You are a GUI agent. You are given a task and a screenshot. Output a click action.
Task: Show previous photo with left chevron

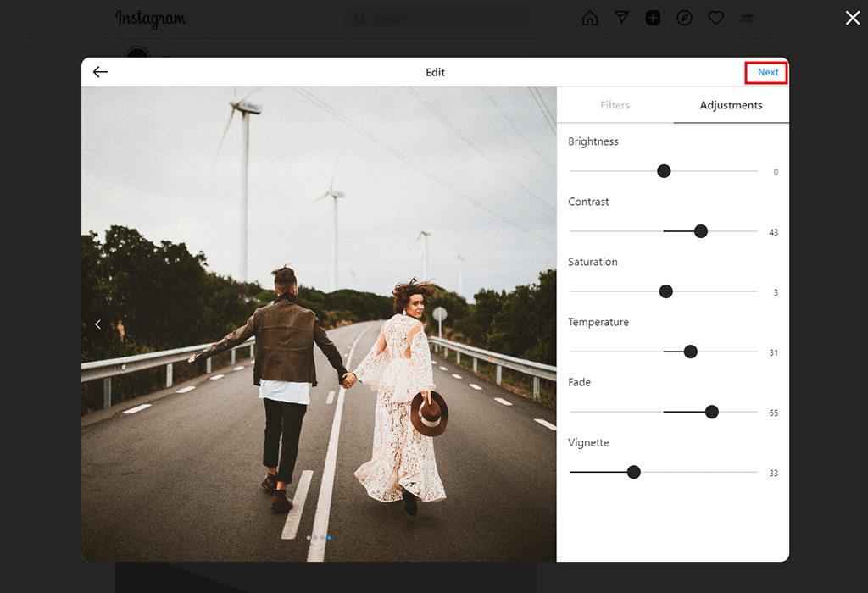[98, 324]
